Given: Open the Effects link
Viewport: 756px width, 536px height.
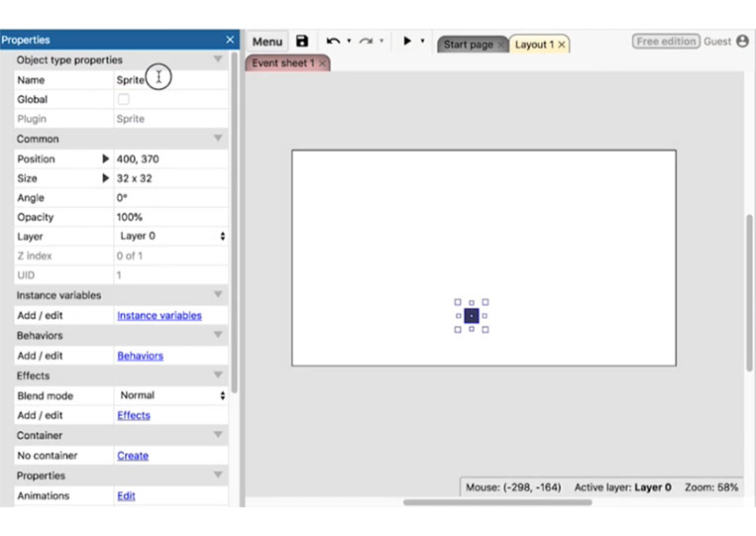Looking at the screenshot, I should click(x=134, y=415).
